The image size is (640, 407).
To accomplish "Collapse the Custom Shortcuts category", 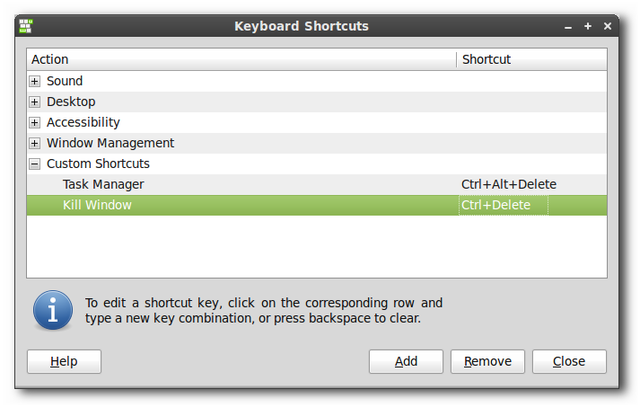I will tap(35, 164).
